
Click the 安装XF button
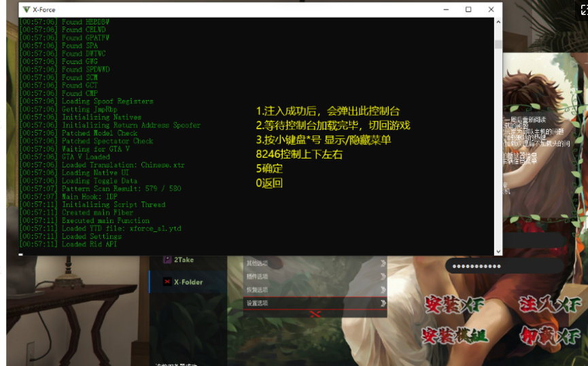click(454, 305)
